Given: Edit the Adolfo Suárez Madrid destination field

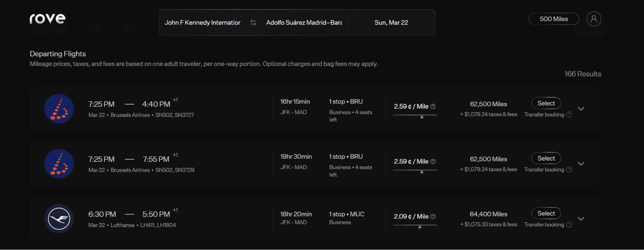Looking at the screenshot, I should tap(304, 23).
